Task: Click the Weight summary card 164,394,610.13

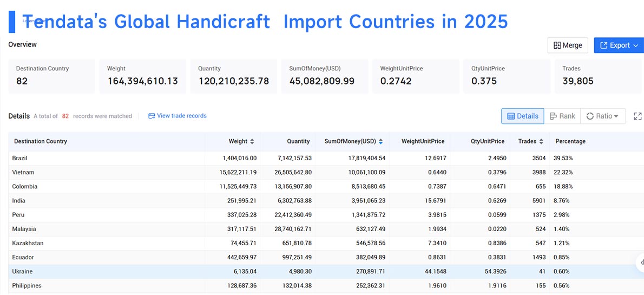Action: click(x=142, y=76)
